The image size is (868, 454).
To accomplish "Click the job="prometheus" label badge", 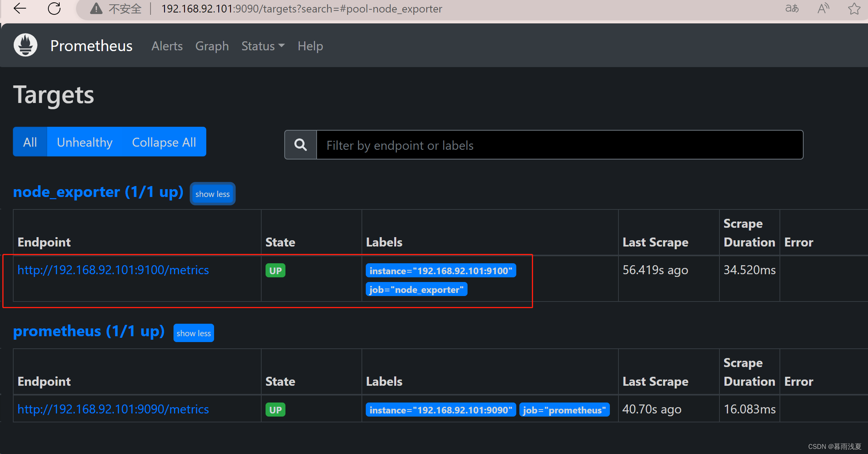I will pyautogui.click(x=564, y=410).
